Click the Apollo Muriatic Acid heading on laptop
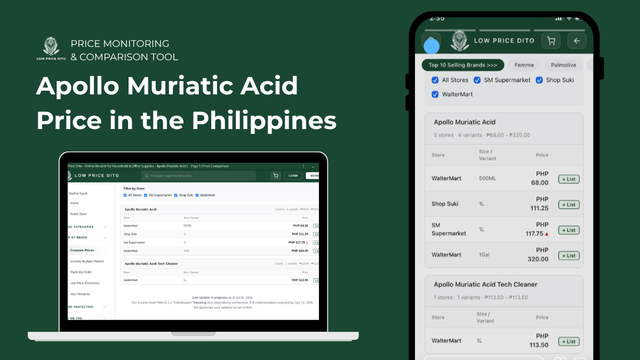 click(140, 209)
